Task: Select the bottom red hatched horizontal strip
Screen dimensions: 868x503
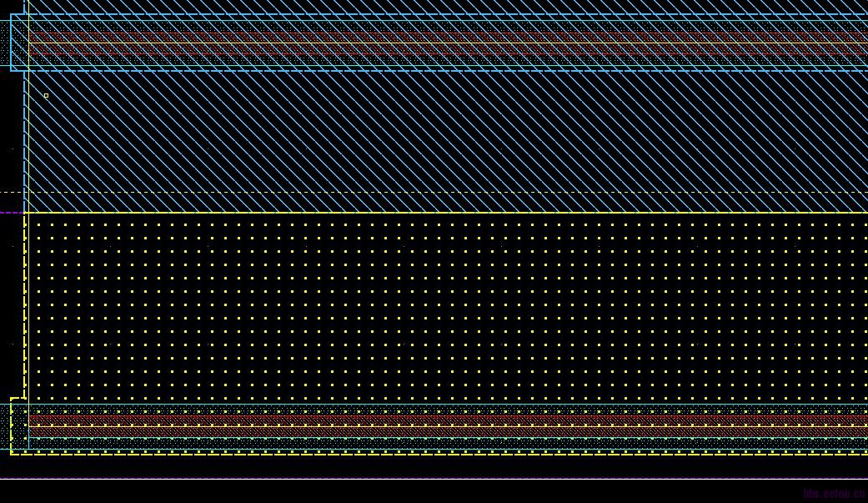Action: pos(449,426)
